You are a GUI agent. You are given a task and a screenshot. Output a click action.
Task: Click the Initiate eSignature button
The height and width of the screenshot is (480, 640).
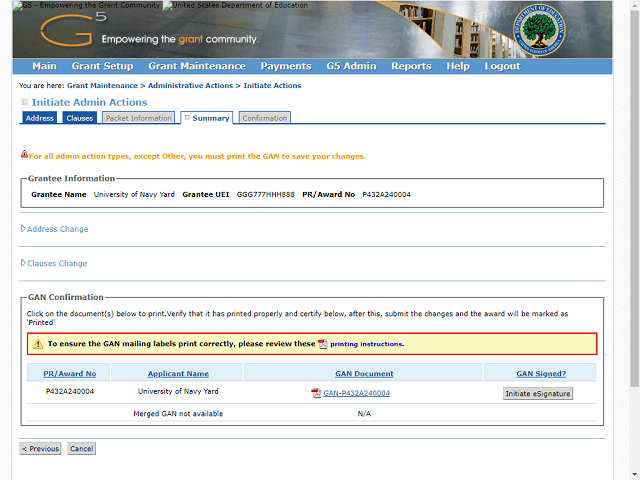[538, 393]
